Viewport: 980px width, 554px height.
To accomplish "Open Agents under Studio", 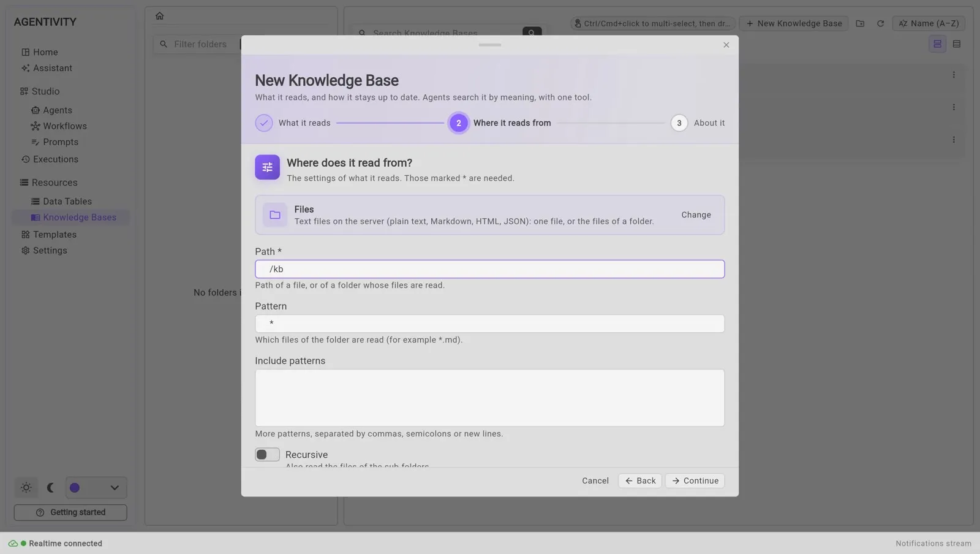I will [52, 110].
